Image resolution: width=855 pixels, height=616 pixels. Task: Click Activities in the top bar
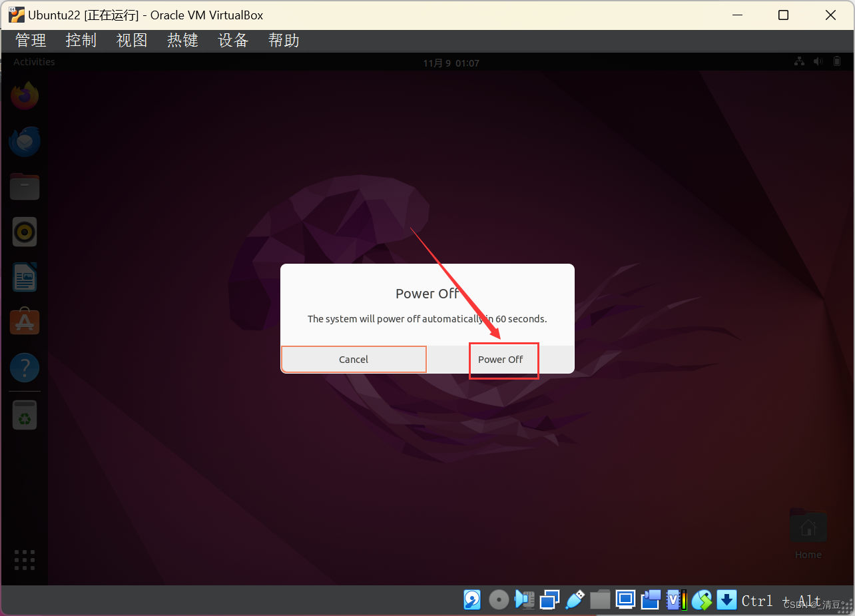(x=34, y=62)
